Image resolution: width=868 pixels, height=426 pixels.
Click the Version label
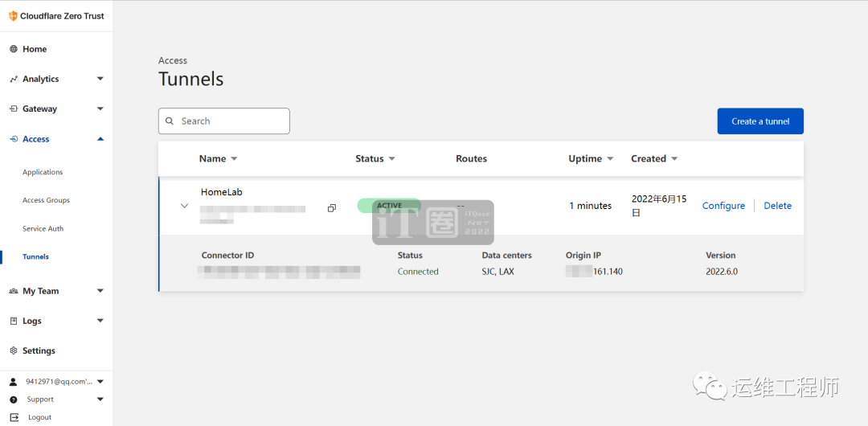[721, 256]
